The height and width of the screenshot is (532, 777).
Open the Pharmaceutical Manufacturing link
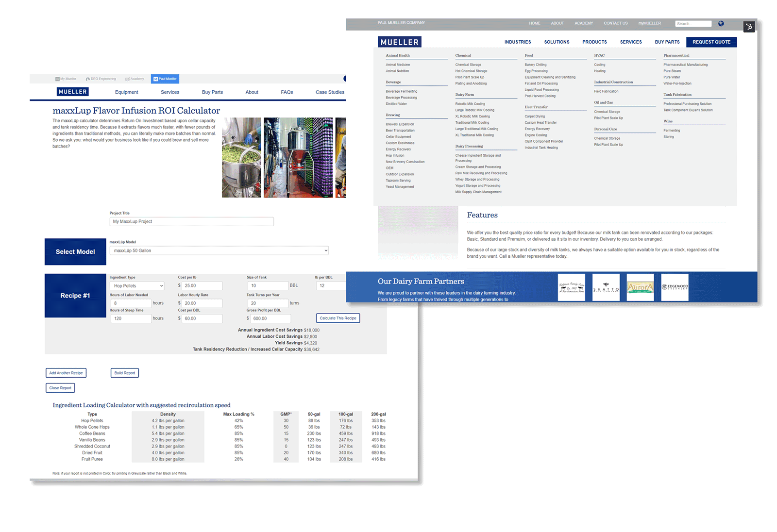(x=686, y=65)
